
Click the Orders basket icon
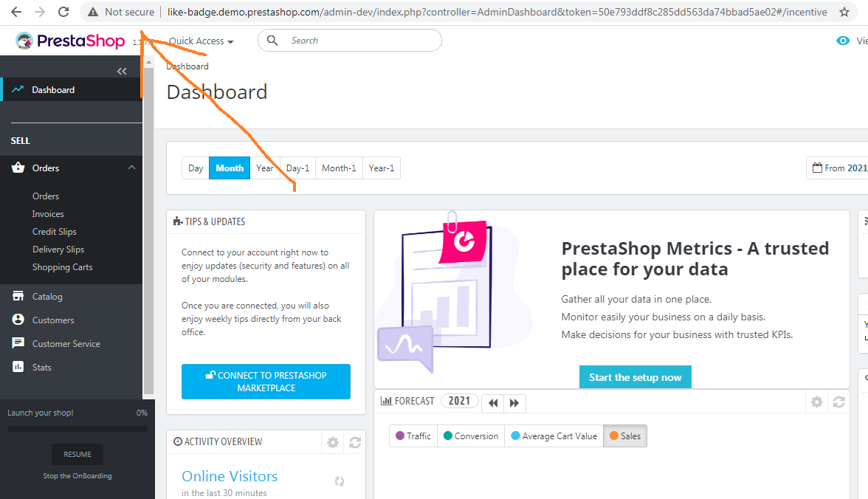18,168
